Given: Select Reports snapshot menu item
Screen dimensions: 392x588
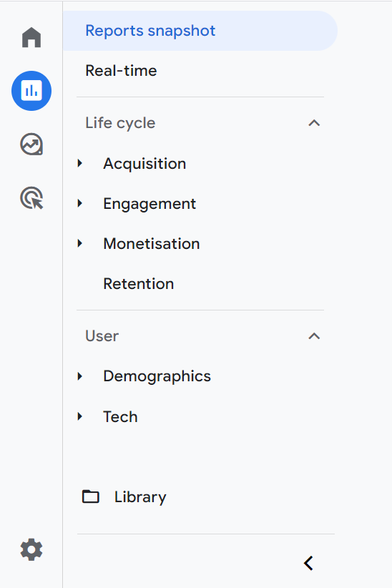Looking at the screenshot, I should click(x=200, y=31).
